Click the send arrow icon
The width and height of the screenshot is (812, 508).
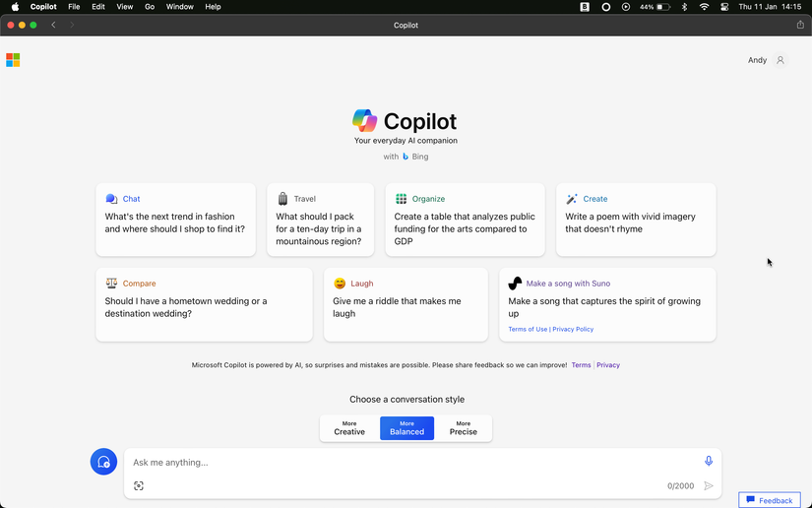[708, 485]
